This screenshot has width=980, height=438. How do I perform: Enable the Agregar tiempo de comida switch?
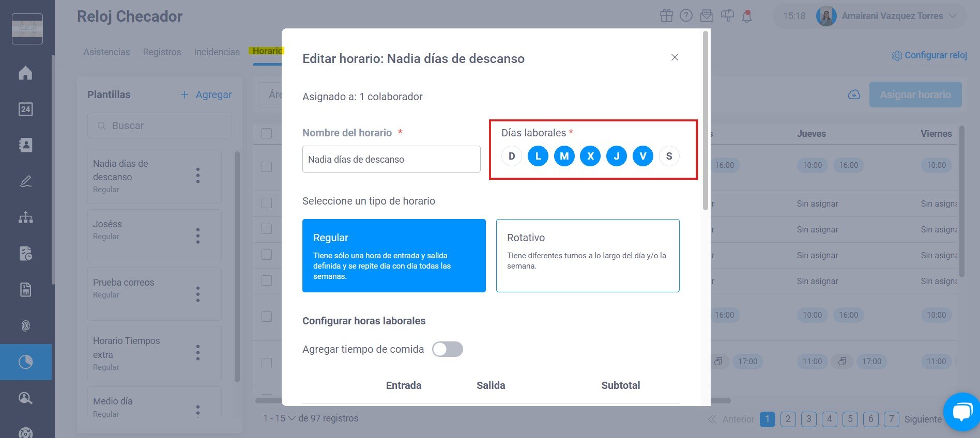[448, 350]
